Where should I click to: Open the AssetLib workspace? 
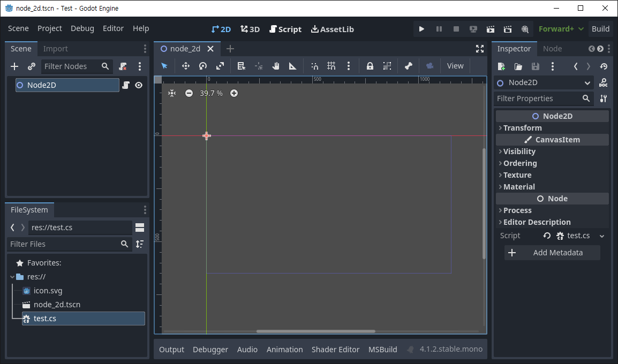click(332, 29)
